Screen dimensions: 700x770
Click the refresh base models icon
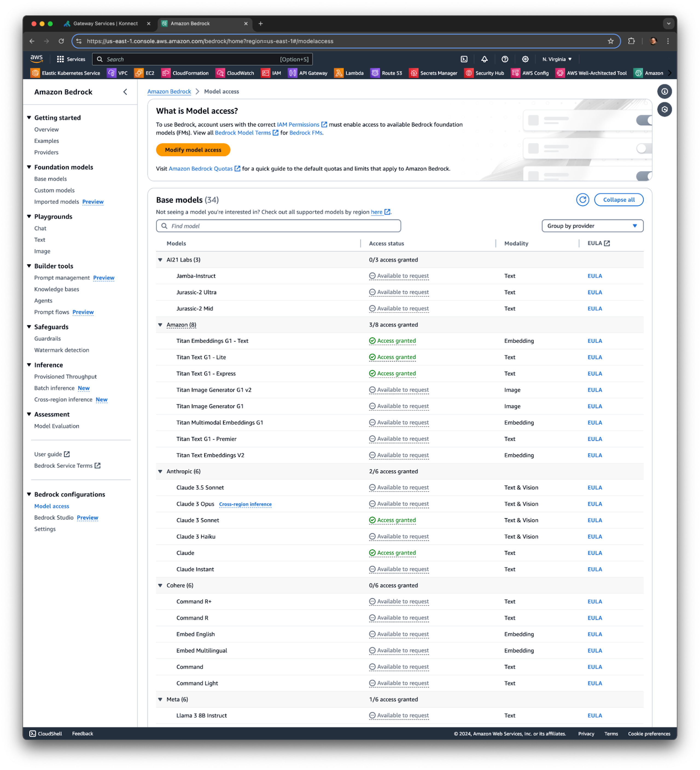pyautogui.click(x=582, y=200)
